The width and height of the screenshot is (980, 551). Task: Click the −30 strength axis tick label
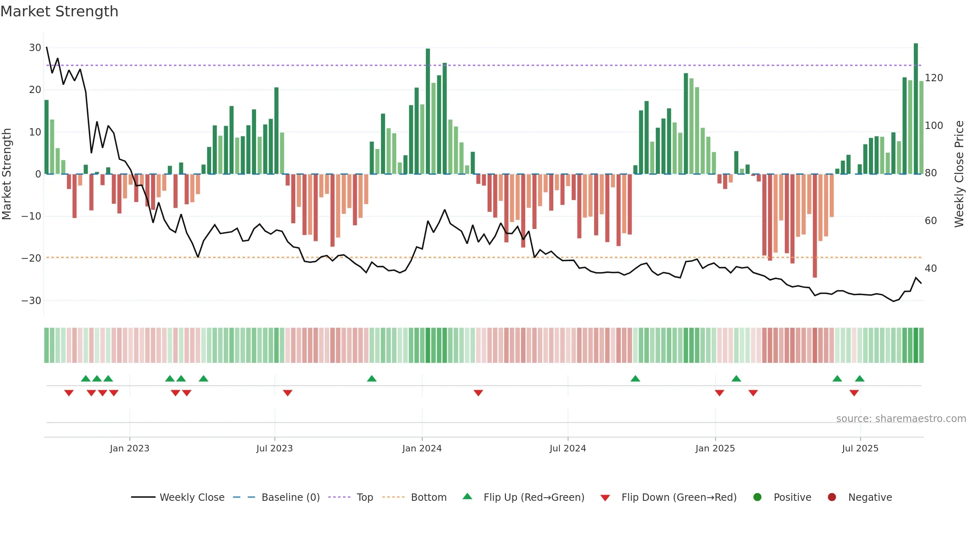[x=31, y=301]
